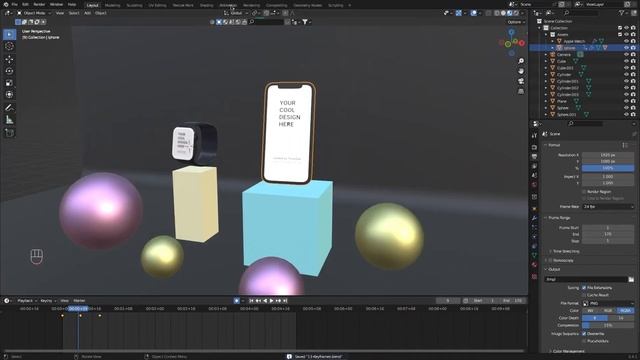Viewport: 640px width, 360px height.
Task: Select RGB color mode button
Action: pyautogui.click(x=608, y=311)
